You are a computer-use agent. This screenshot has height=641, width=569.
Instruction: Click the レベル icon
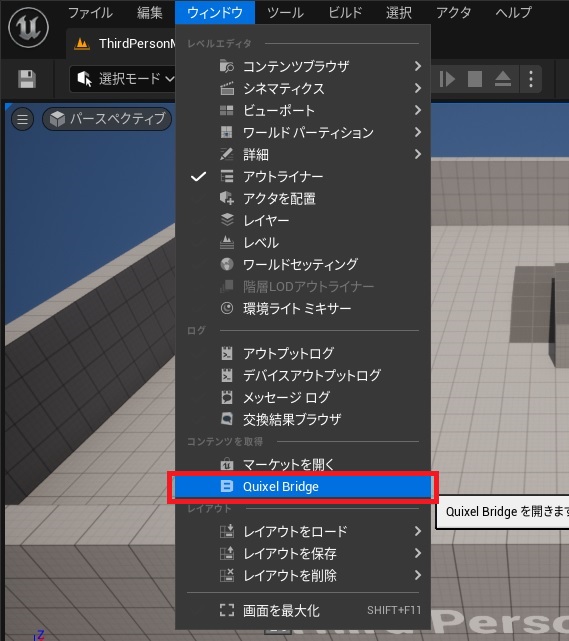pos(227,242)
